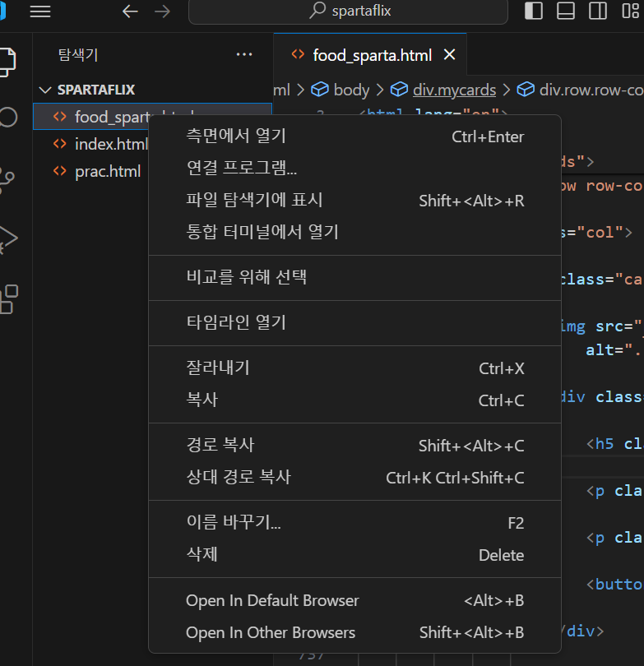Click the button tag code line
The height and width of the screenshot is (666, 644).
[x=614, y=585]
